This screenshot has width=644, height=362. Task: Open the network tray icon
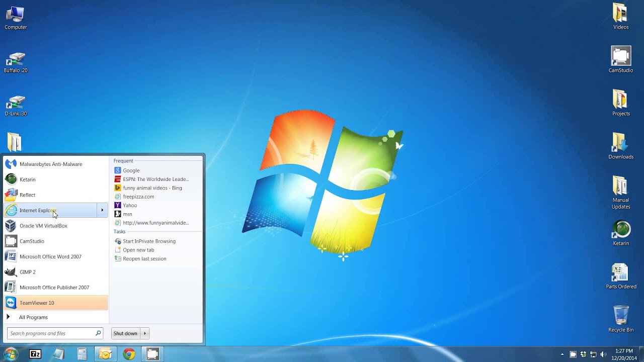(x=593, y=354)
